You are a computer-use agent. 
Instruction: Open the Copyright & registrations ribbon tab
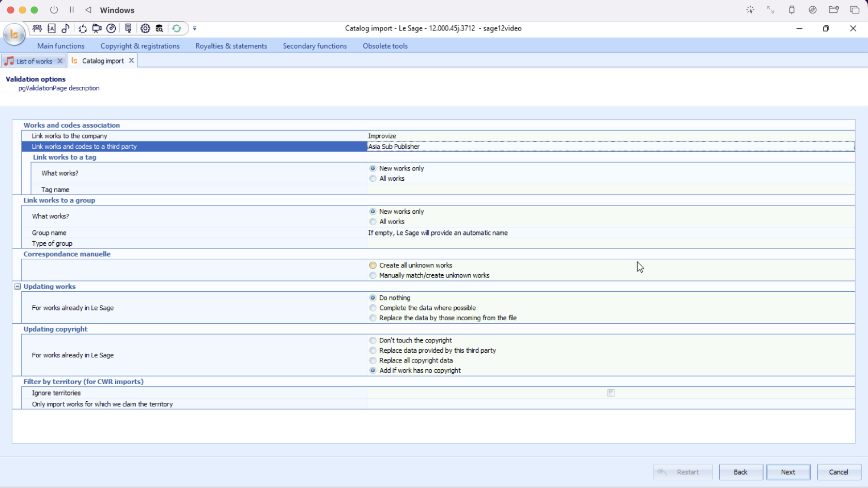point(140,46)
